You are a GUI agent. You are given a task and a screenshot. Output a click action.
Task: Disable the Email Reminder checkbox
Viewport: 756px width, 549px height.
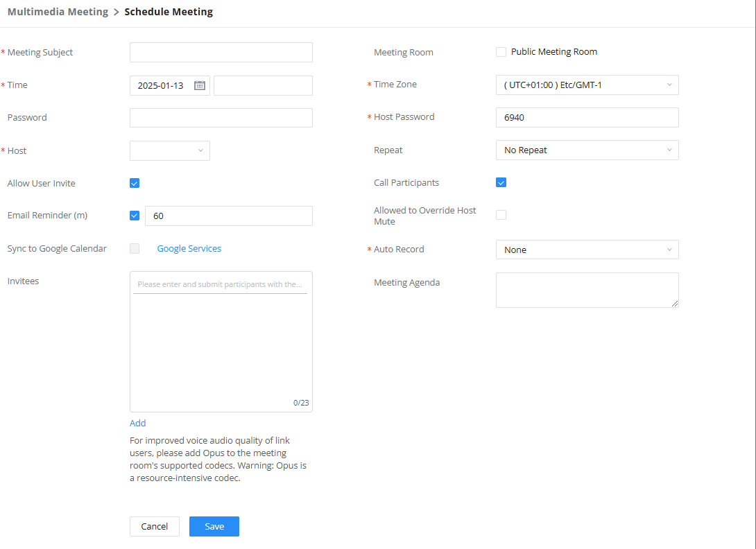coord(135,216)
